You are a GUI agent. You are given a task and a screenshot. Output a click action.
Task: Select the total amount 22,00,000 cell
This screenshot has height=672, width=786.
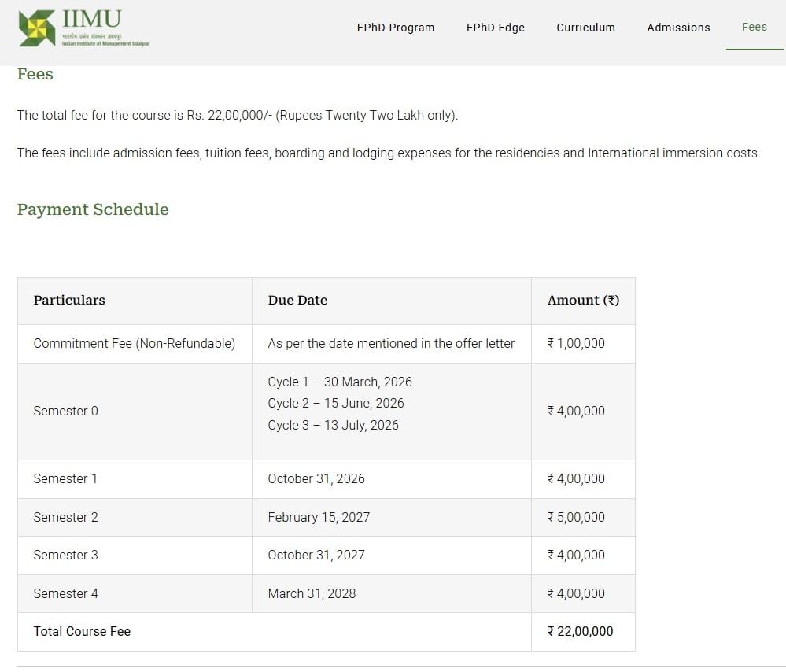click(x=580, y=631)
